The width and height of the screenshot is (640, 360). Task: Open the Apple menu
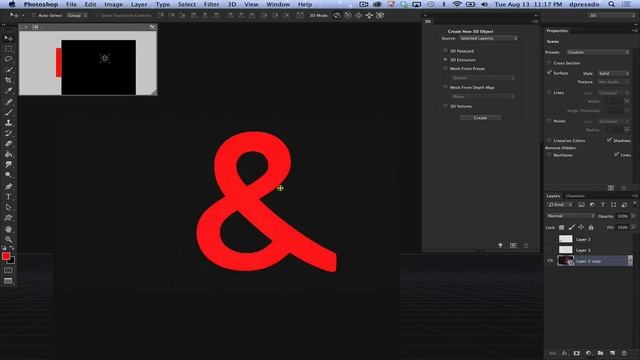(12, 4)
